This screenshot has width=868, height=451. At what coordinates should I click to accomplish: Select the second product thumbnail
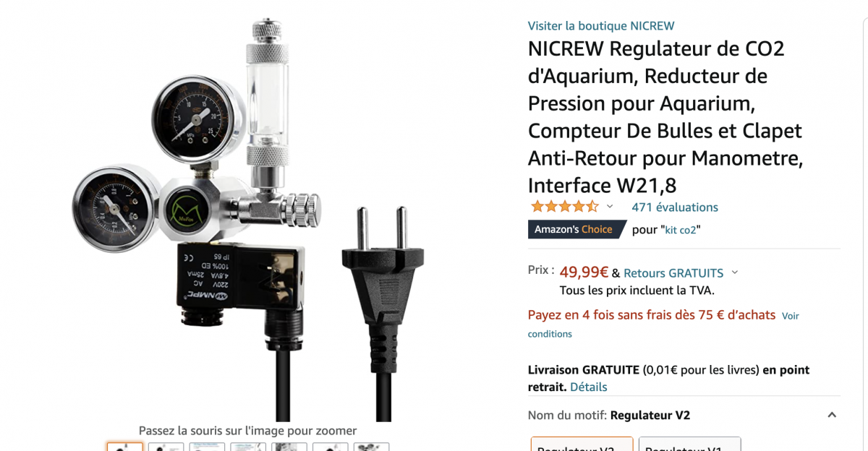(166, 447)
